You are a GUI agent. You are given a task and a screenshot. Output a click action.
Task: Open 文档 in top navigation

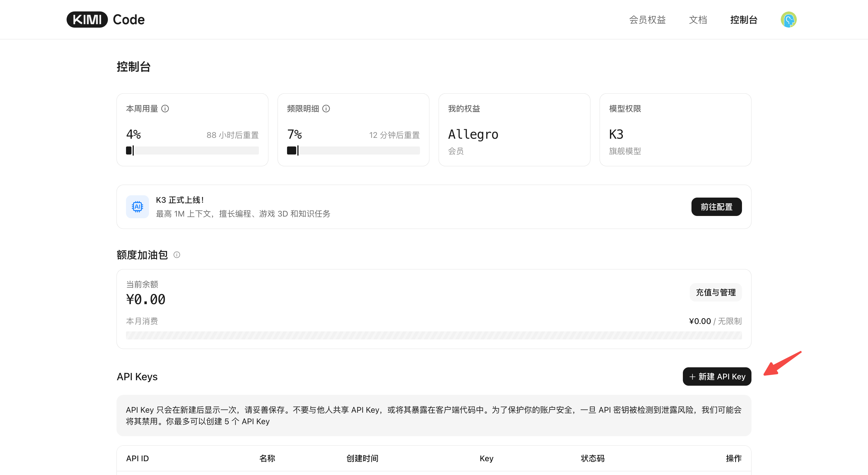pos(698,20)
